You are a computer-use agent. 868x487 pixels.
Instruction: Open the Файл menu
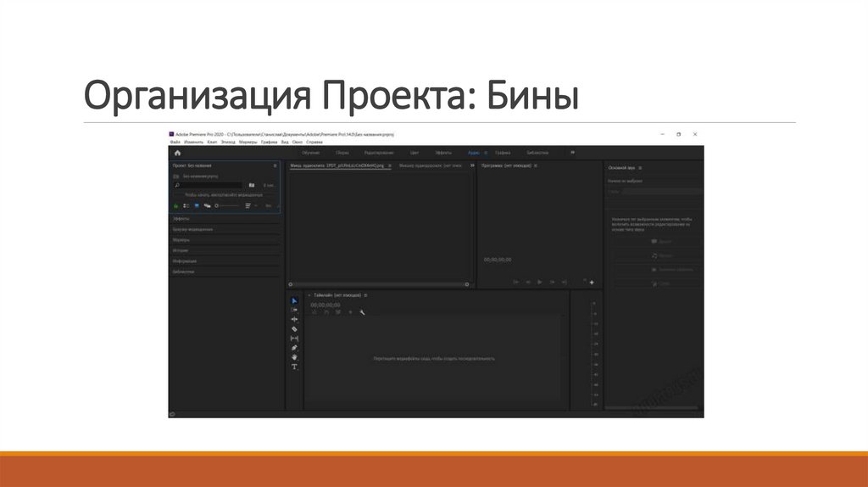click(x=175, y=143)
